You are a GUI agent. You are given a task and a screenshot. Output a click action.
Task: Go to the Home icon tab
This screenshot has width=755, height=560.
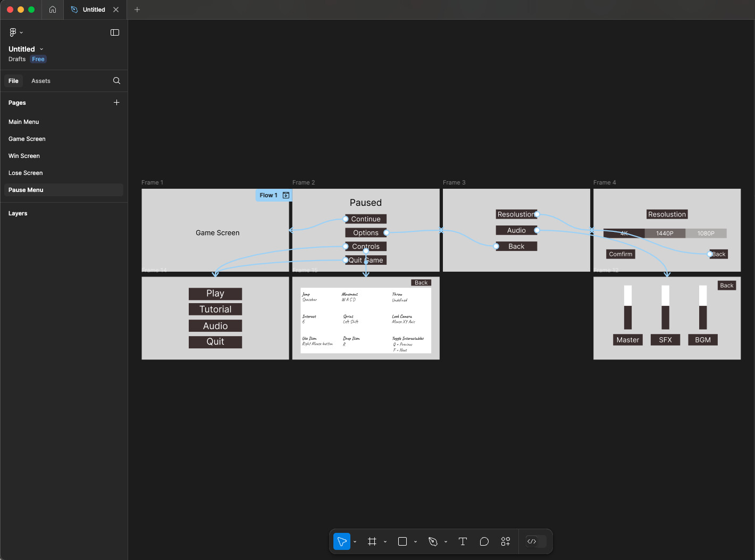(x=53, y=10)
